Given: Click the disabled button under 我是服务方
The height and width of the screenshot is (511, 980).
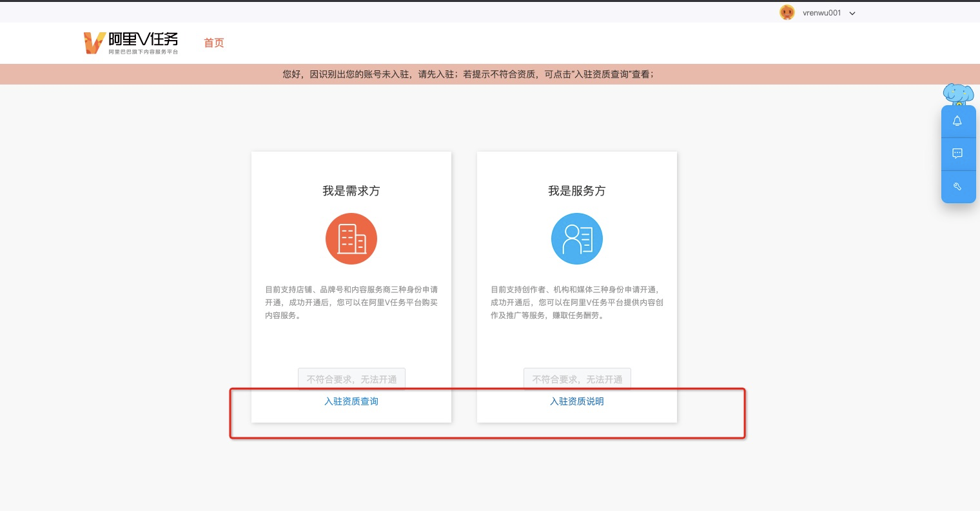Looking at the screenshot, I should pyautogui.click(x=577, y=379).
